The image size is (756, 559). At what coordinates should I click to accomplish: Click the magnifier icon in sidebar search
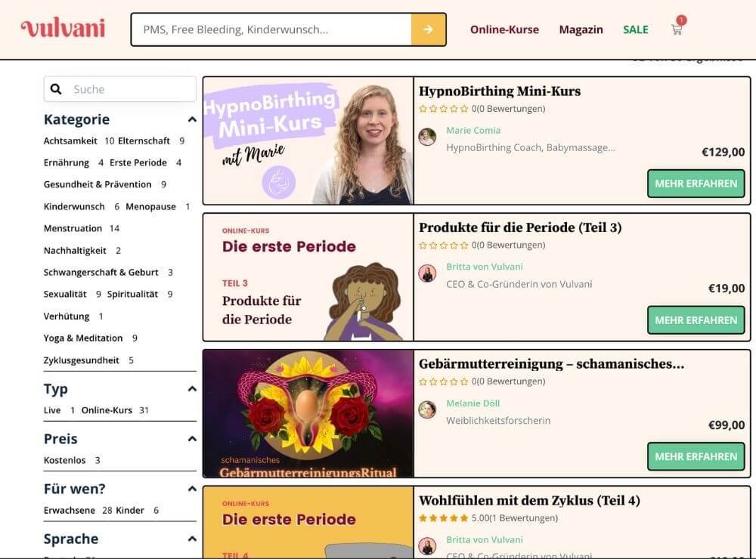click(56, 89)
